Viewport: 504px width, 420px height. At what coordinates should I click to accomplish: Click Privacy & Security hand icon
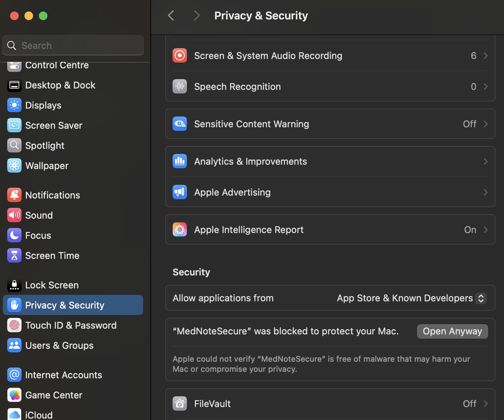(x=14, y=305)
